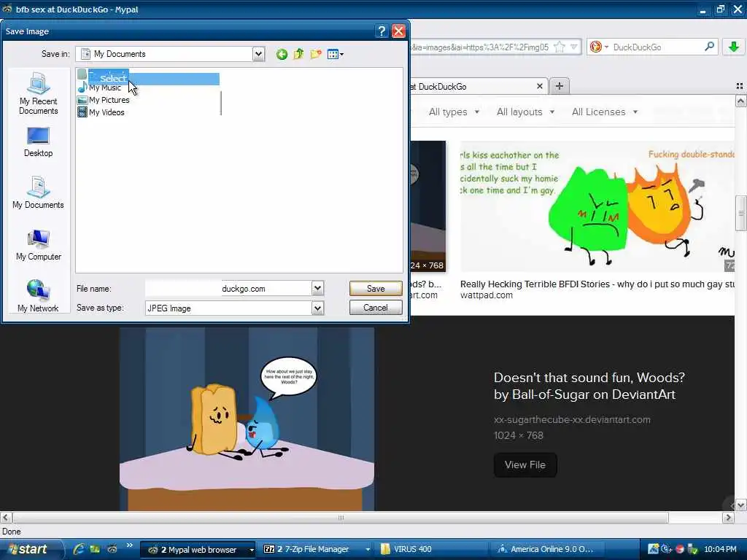Open the Save as type JPEG Image dropdown
Viewport: 747px width, 560px height.
(x=318, y=308)
